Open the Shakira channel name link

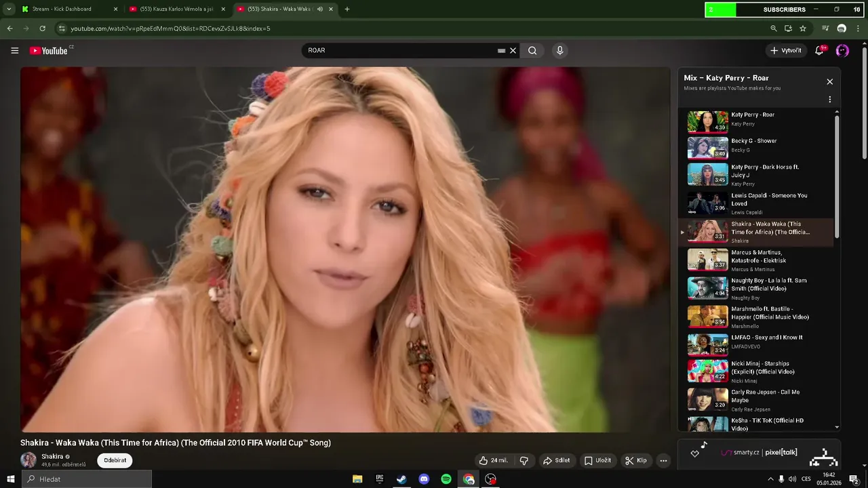52,456
